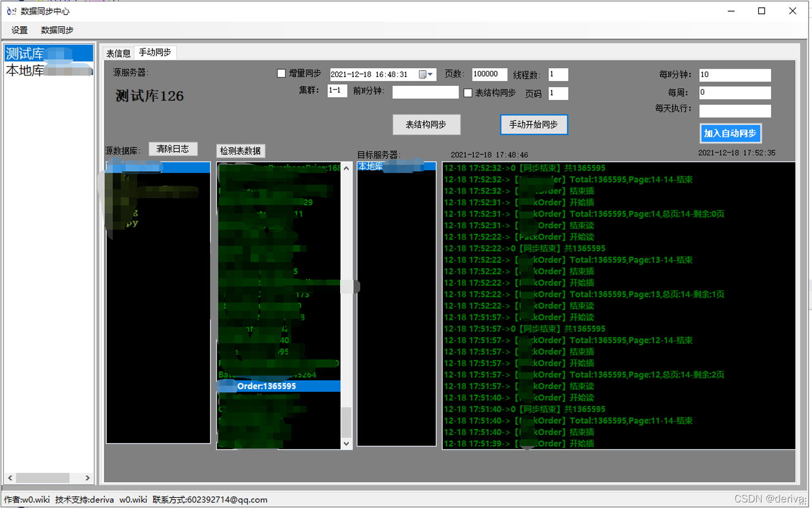The width and height of the screenshot is (812, 508).
Task: Switch to the 表信息 tab
Action: [x=118, y=53]
